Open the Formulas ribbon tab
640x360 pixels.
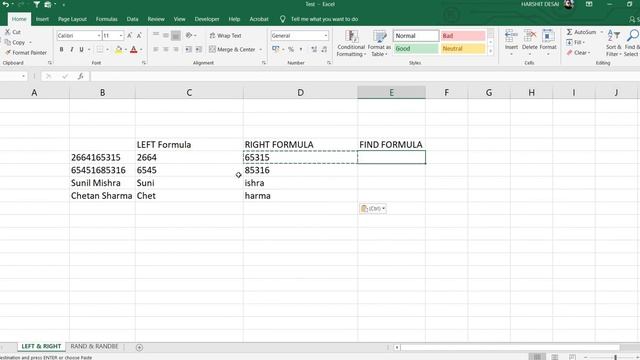(x=107, y=19)
